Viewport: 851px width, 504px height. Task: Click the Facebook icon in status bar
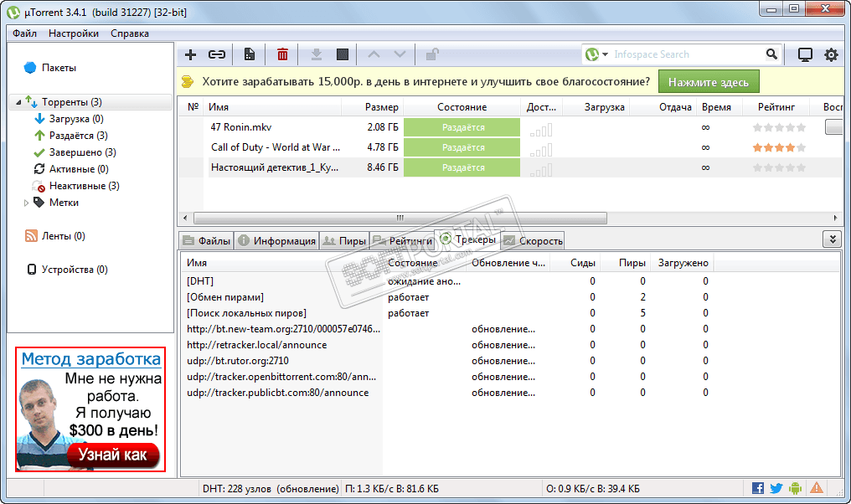coord(758,488)
